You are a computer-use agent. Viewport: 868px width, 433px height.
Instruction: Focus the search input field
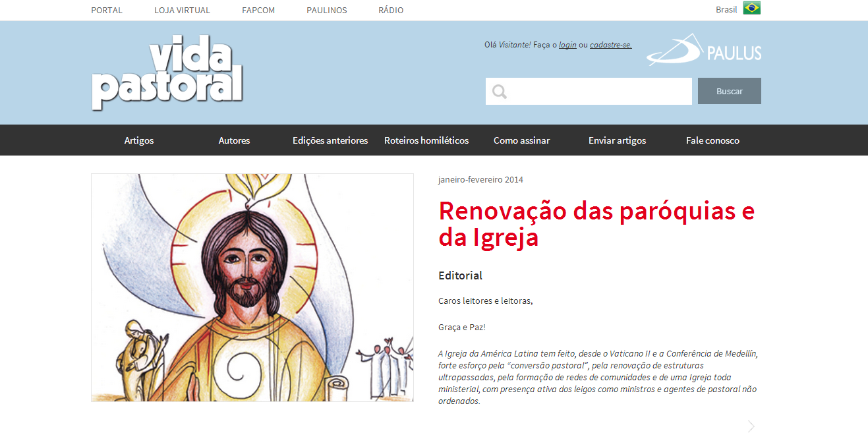589,91
